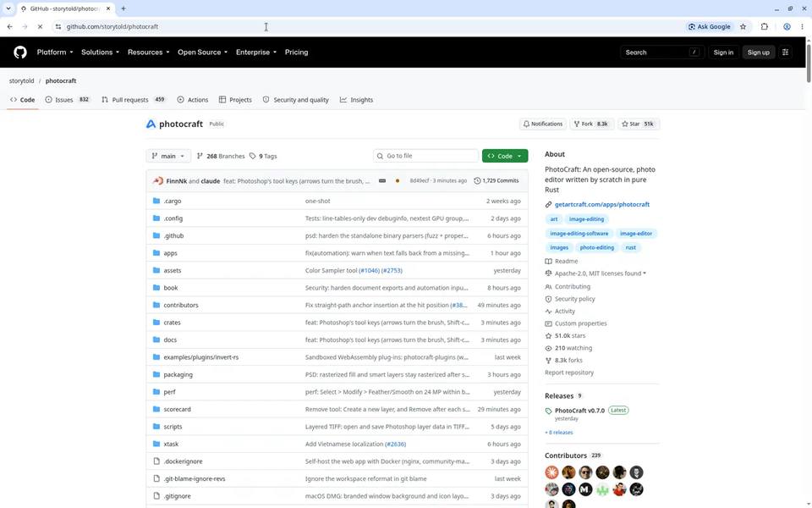Open the contributor avatar with letter M
The image size is (812, 508).
pyautogui.click(x=585, y=489)
